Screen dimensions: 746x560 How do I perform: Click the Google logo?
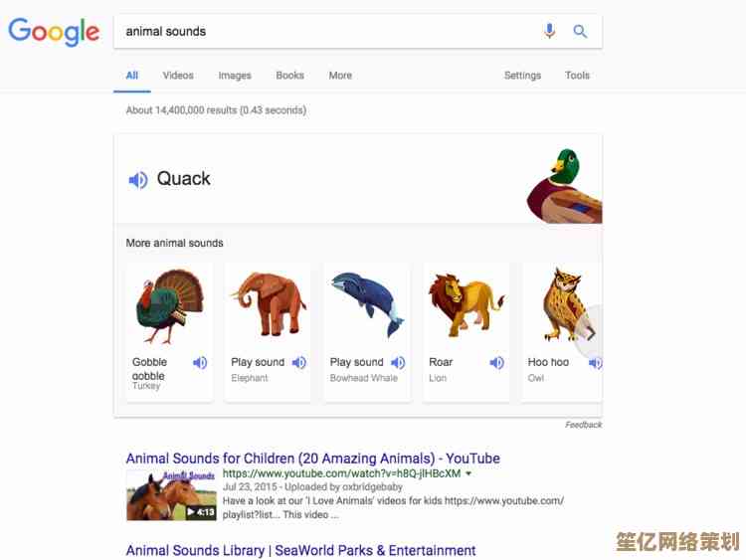(54, 31)
